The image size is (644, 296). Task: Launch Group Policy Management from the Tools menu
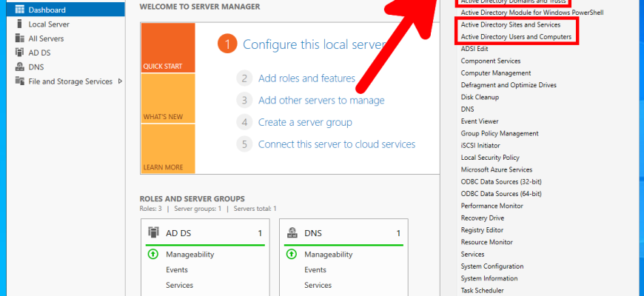click(499, 133)
